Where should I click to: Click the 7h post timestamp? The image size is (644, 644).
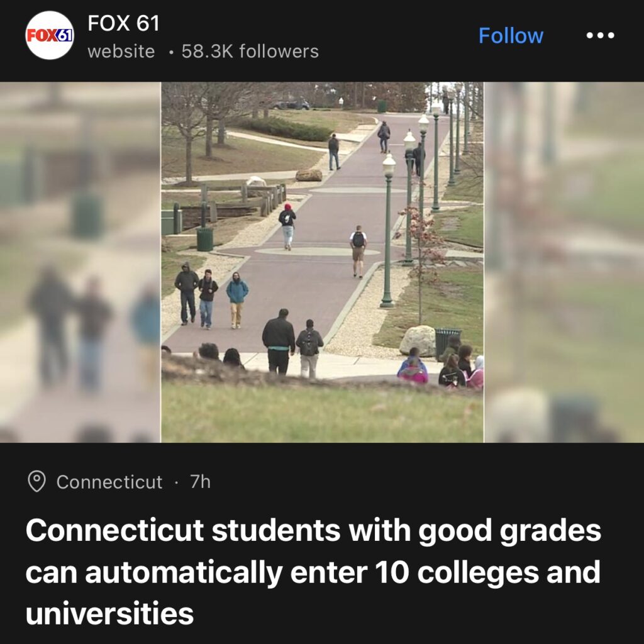201,482
